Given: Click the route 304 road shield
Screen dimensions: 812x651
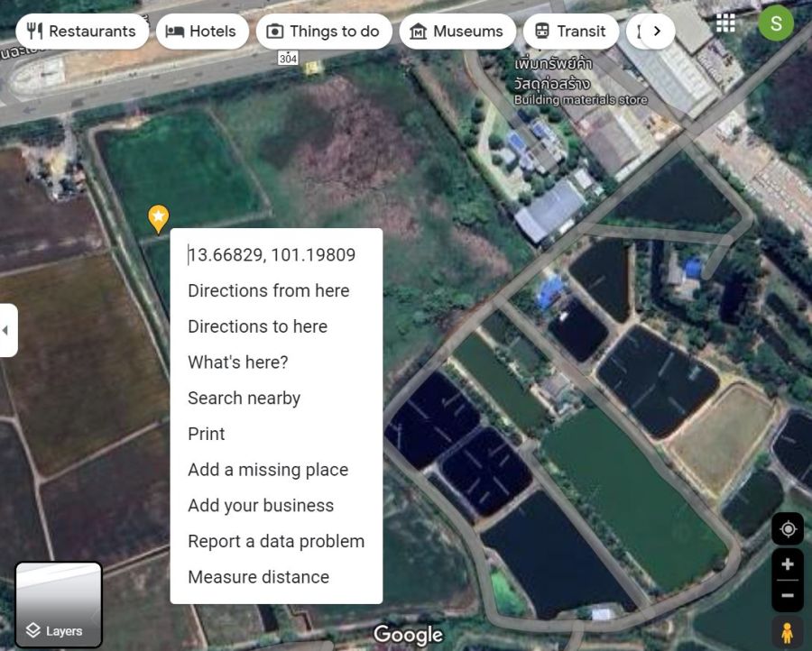Looking at the screenshot, I should pos(288,58).
